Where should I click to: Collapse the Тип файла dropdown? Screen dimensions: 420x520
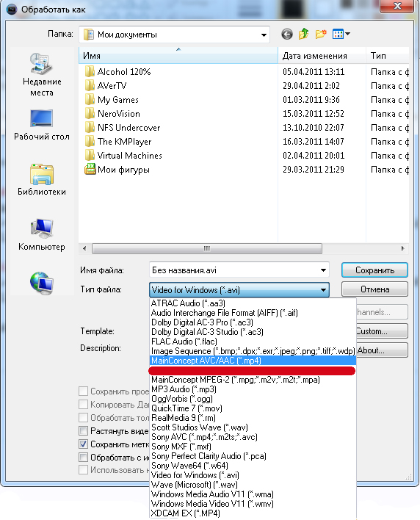coord(323,290)
